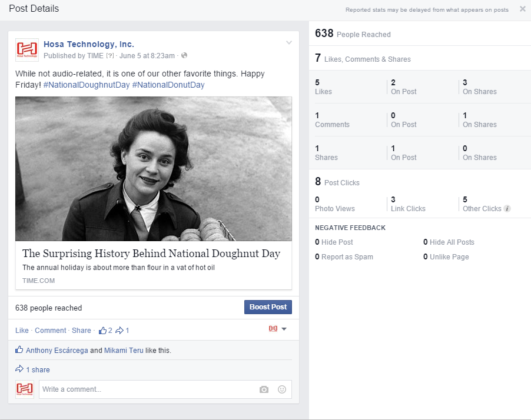Open the doughnut day article photo thumbnail
This screenshot has width=531, height=420.
coord(154,169)
